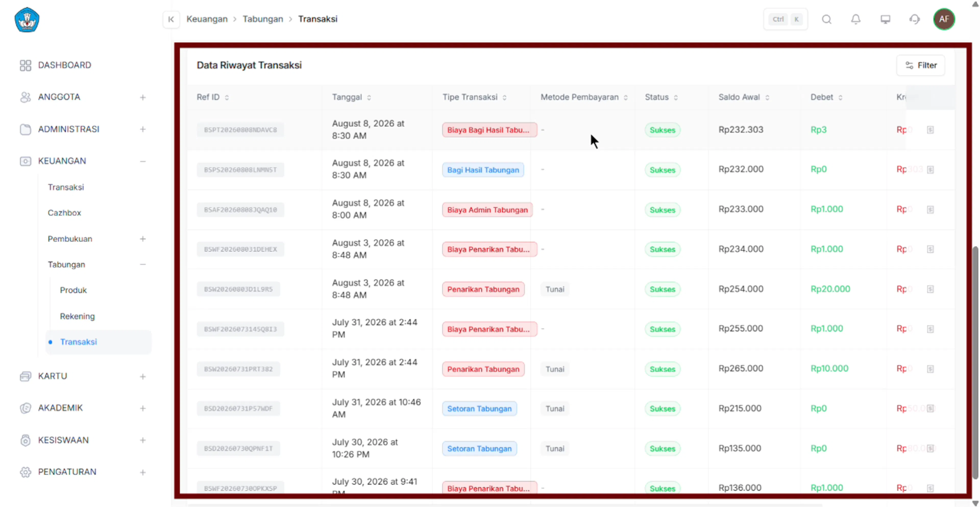Open detail icon for BSPT20260808NDAVC8 row
This screenshot has height=507, width=980.
[x=930, y=130]
